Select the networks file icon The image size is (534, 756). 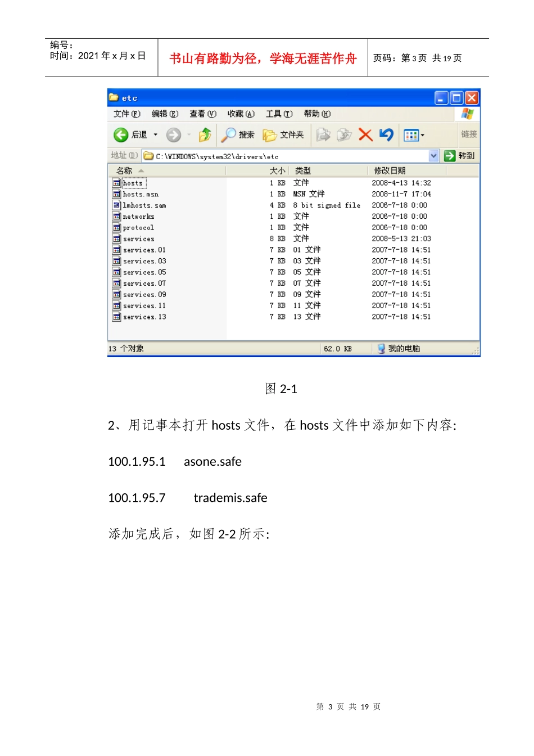click(116, 217)
